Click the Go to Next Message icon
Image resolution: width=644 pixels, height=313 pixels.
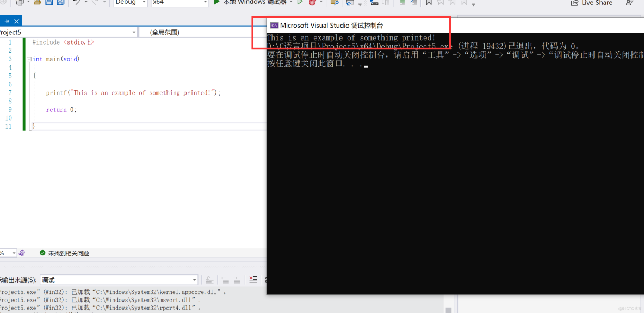[x=237, y=280]
